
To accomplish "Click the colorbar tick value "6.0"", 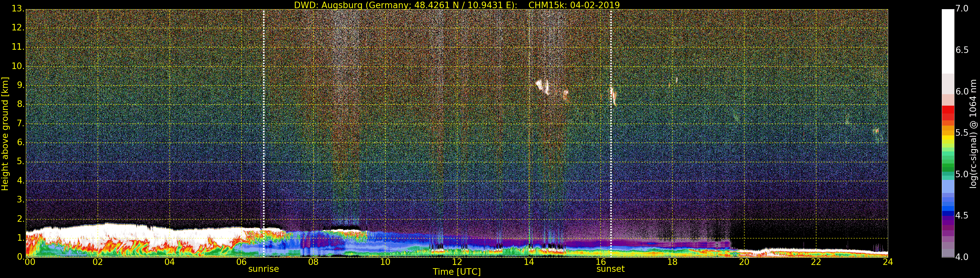I will click(962, 91).
